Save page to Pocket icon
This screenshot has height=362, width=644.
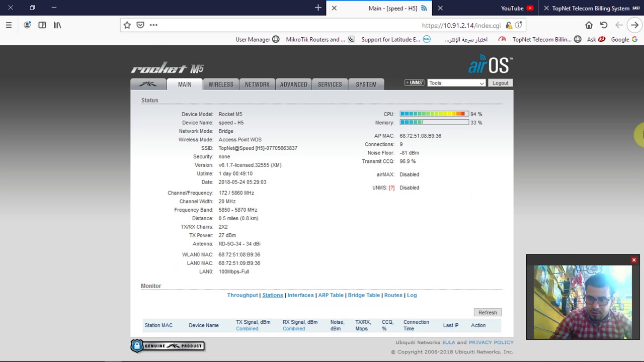140,25
